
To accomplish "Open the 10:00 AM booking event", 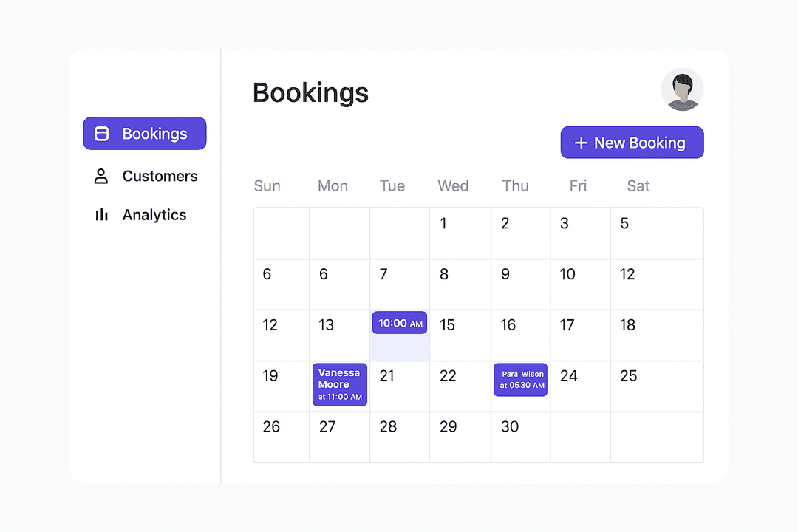I will pos(400,323).
